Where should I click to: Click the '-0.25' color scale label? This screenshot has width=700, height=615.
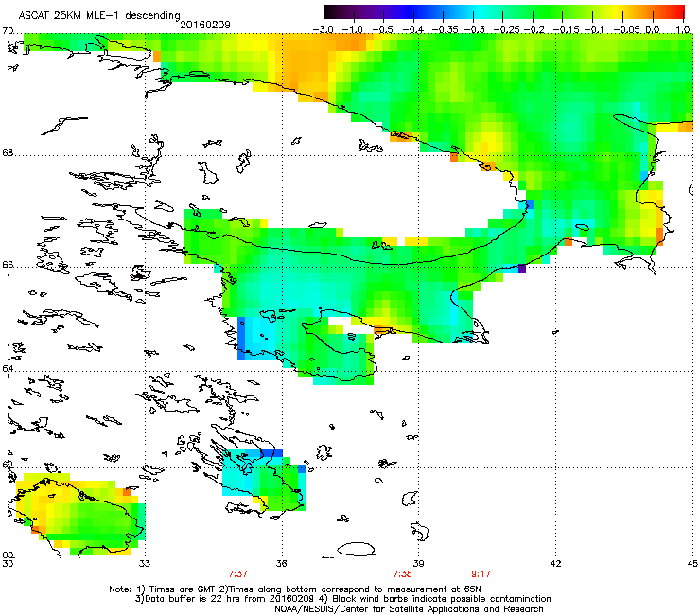coord(506,30)
